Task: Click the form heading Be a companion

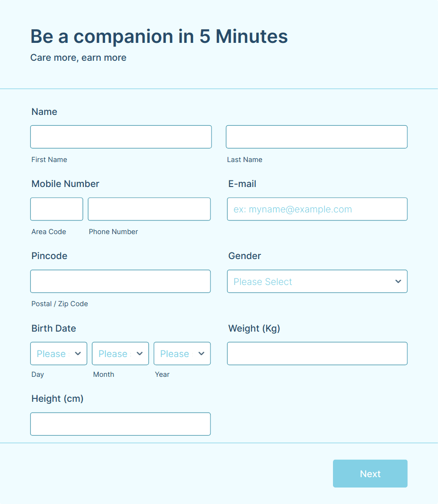Action: (x=159, y=36)
